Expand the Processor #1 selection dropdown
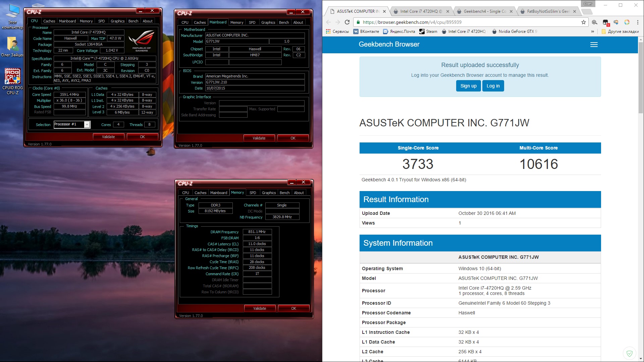The width and height of the screenshot is (644, 362). 87,125
